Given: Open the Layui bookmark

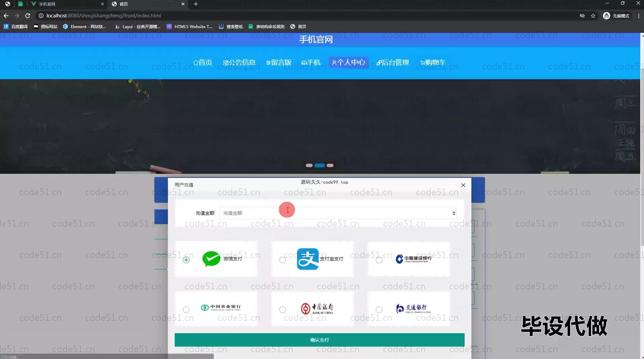Looking at the screenshot, I should [138, 27].
